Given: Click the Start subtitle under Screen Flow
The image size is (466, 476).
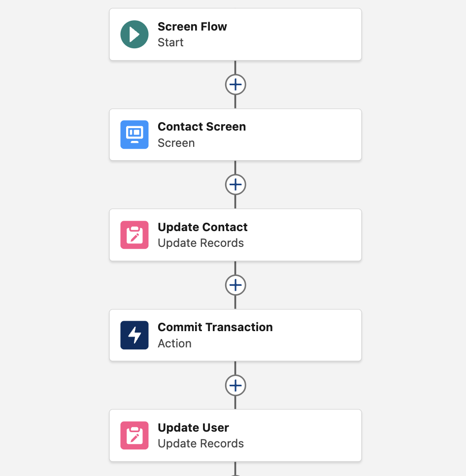Looking at the screenshot, I should 170,42.
